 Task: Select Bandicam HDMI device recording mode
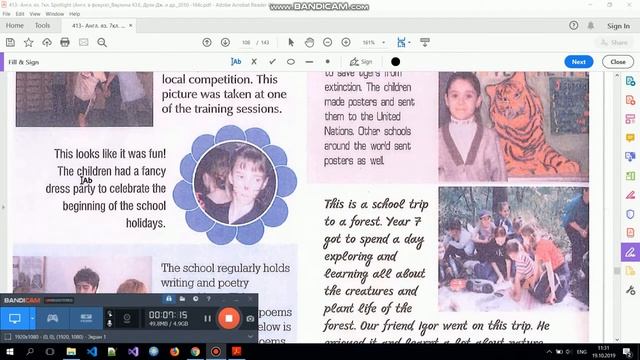point(86,318)
